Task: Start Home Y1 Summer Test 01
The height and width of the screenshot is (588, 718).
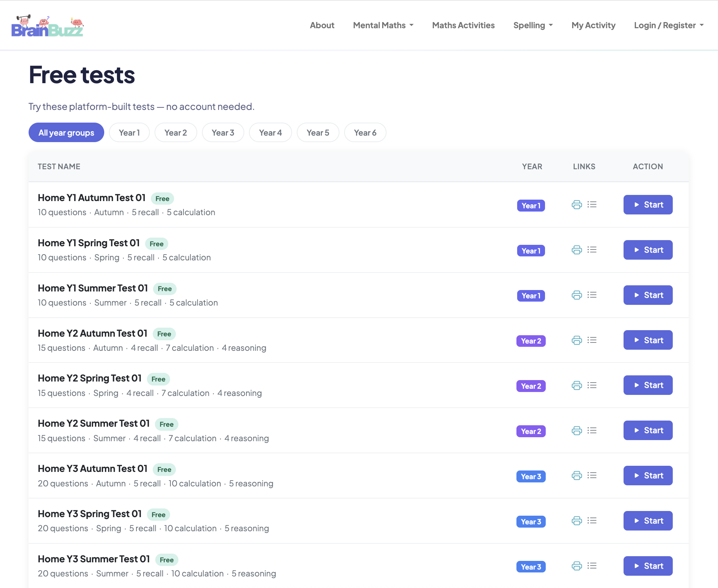Action: pos(648,295)
